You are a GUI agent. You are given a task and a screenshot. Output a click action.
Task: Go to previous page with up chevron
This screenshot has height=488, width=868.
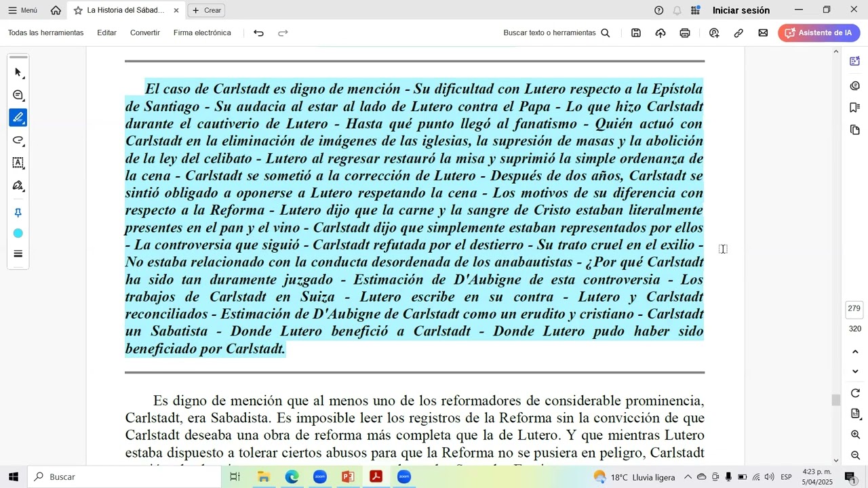pos(855,352)
